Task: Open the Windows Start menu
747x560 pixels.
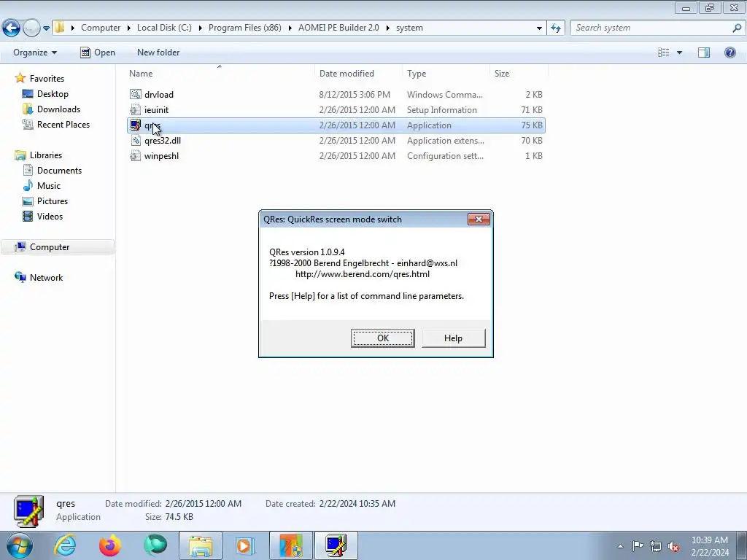Action: 19,545
